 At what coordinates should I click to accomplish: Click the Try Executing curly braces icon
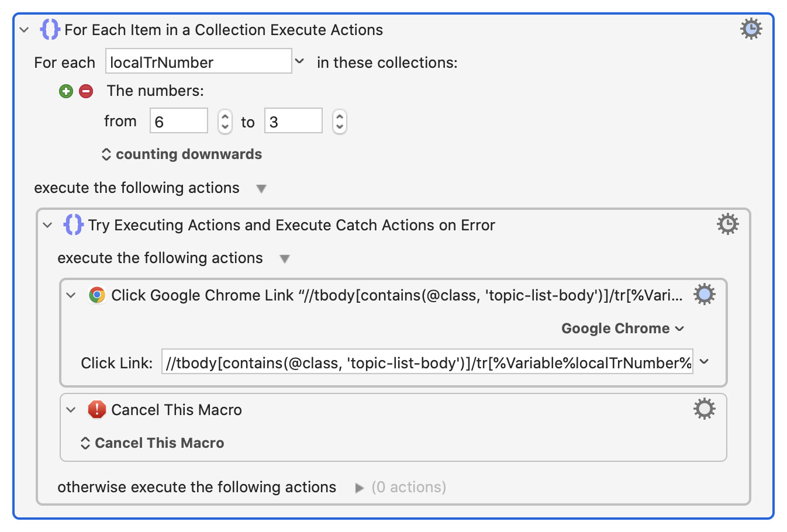(x=73, y=224)
